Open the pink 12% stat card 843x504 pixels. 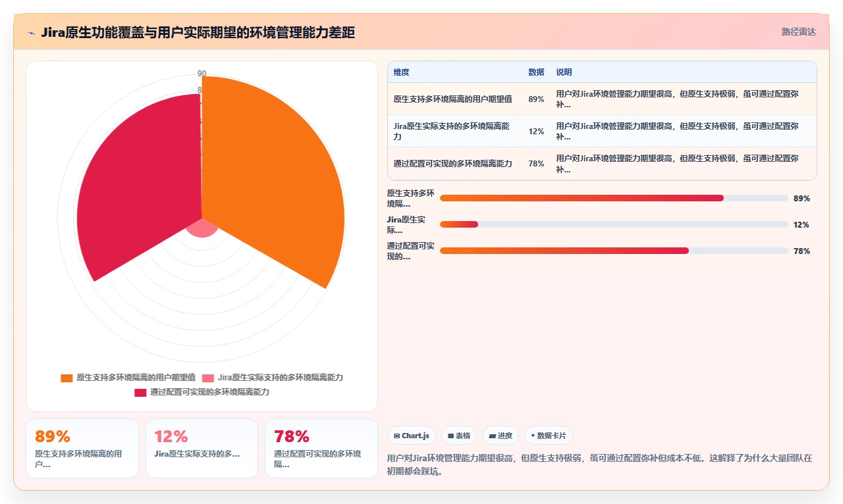202,448
